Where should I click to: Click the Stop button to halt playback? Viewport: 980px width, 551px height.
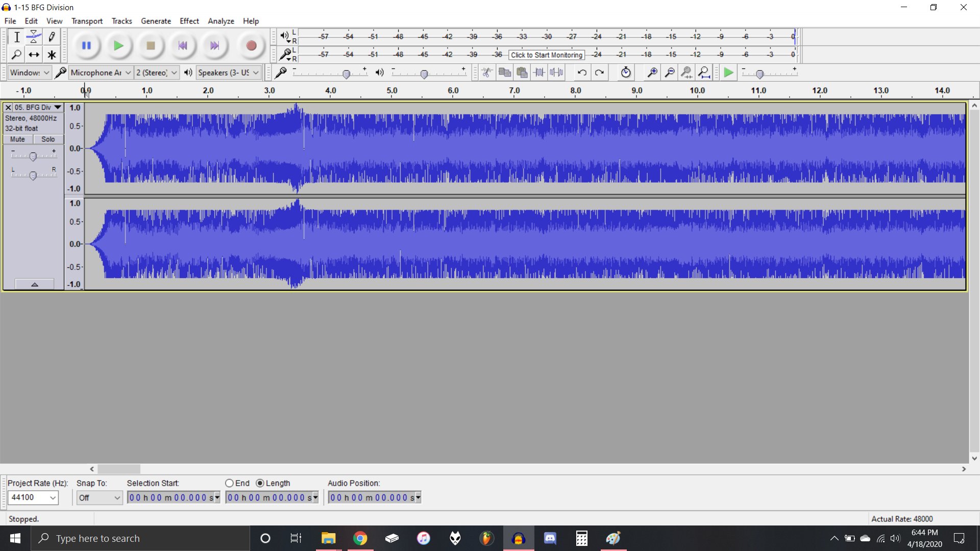coord(151,46)
